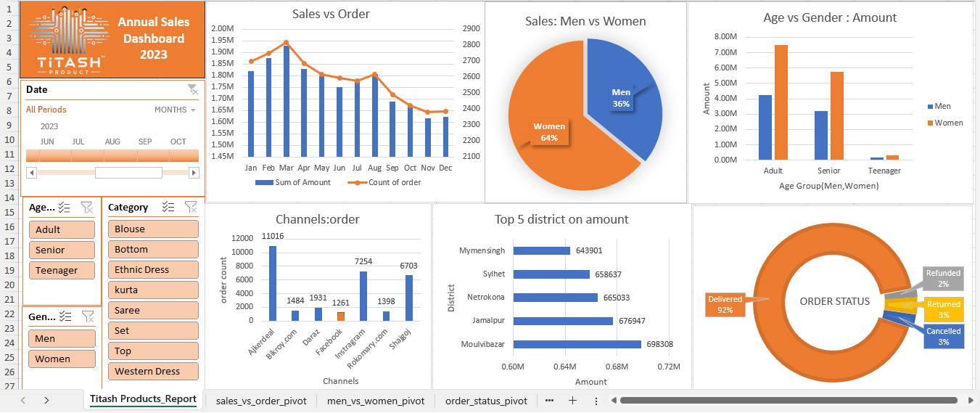Open the MONTHS time level dropdown

pyautogui.click(x=176, y=110)
